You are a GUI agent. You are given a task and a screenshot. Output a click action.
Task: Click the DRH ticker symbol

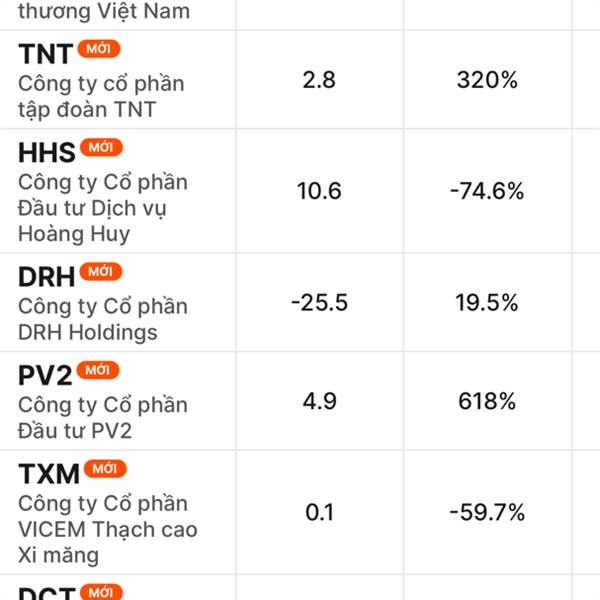click(x=47, y=278)
